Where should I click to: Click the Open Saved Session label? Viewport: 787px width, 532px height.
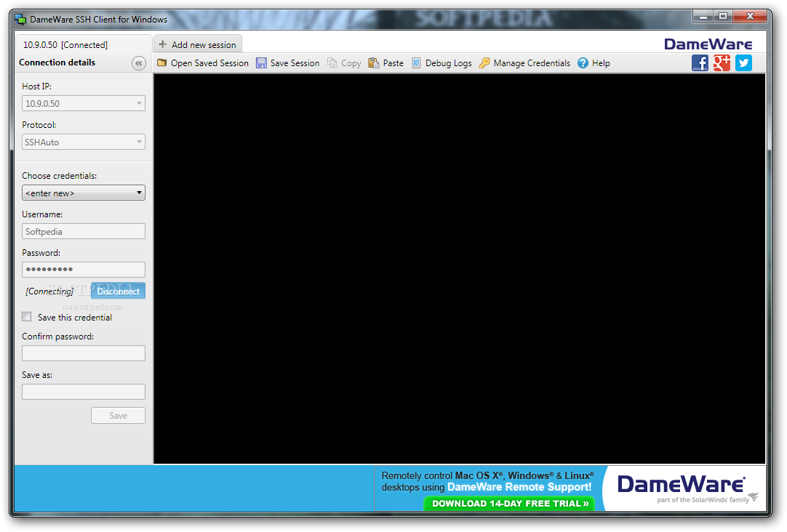[x=209, y=63]
